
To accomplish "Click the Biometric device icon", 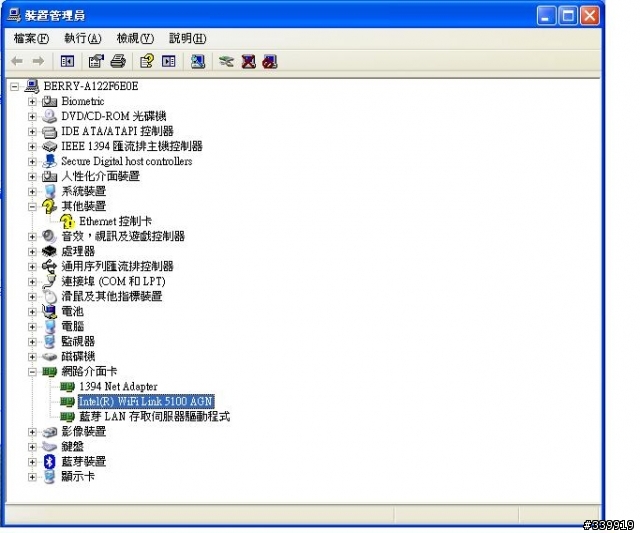I will tap(49, 101).
